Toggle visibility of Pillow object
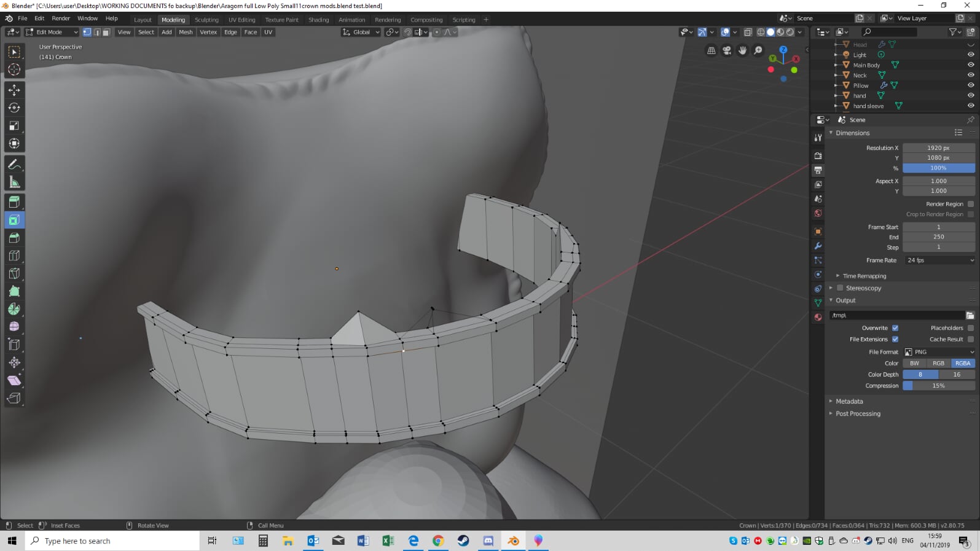Image resolution: width=980 pixels, height=551 pixels. [971, 85]
